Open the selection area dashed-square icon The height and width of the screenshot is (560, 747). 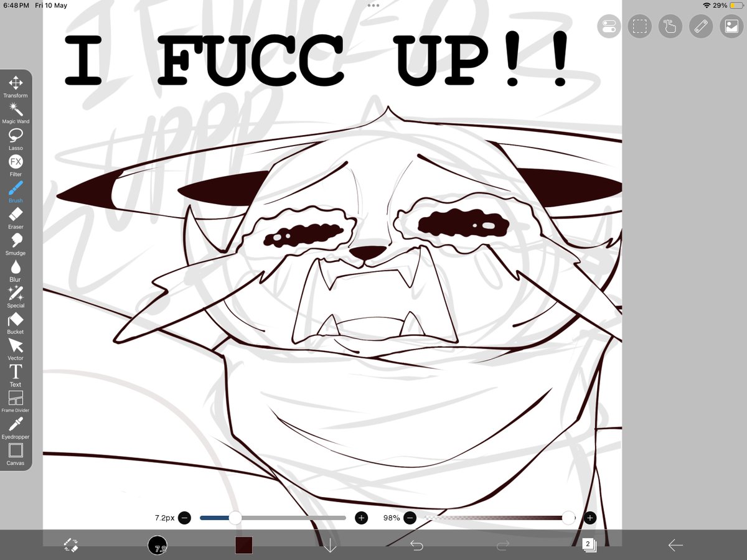pyautogui.click(x=639, y=26)
